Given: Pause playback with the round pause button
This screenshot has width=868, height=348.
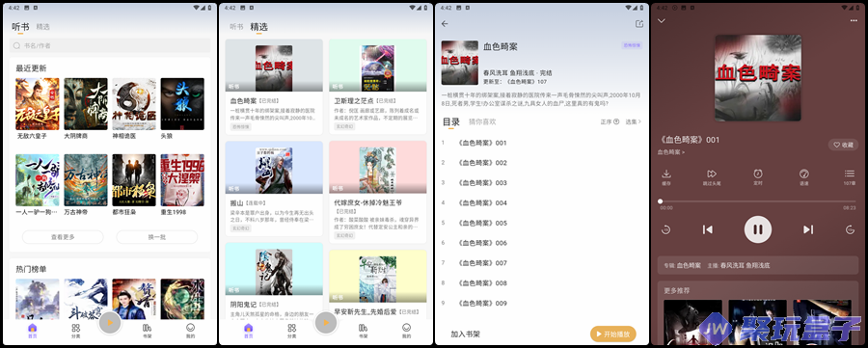Looking at the screenshot, I should click(758, 229).
